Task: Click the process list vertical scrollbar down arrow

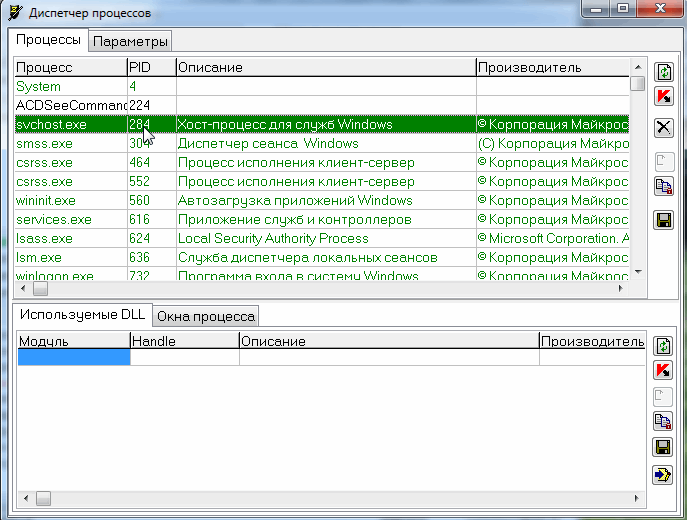Action: 638,272
